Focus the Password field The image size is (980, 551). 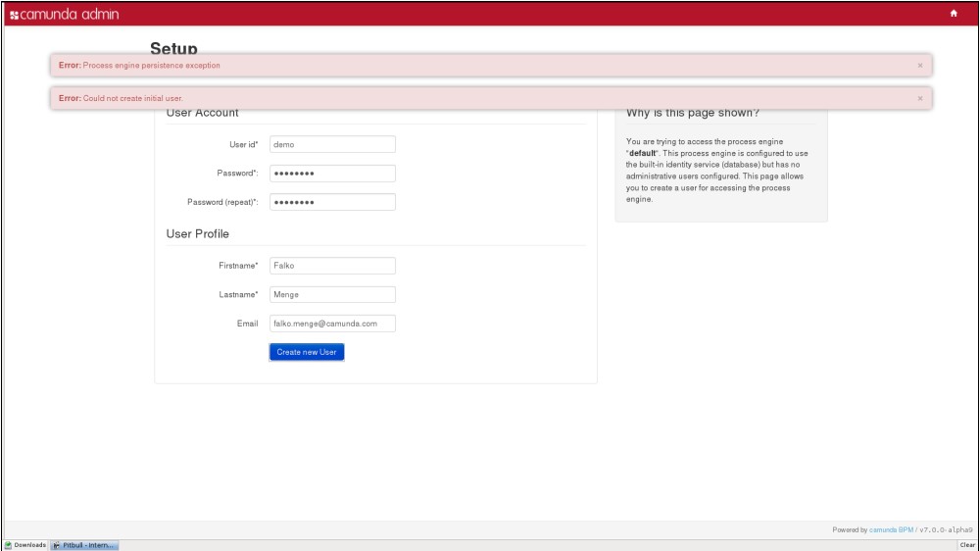point(332,174)
